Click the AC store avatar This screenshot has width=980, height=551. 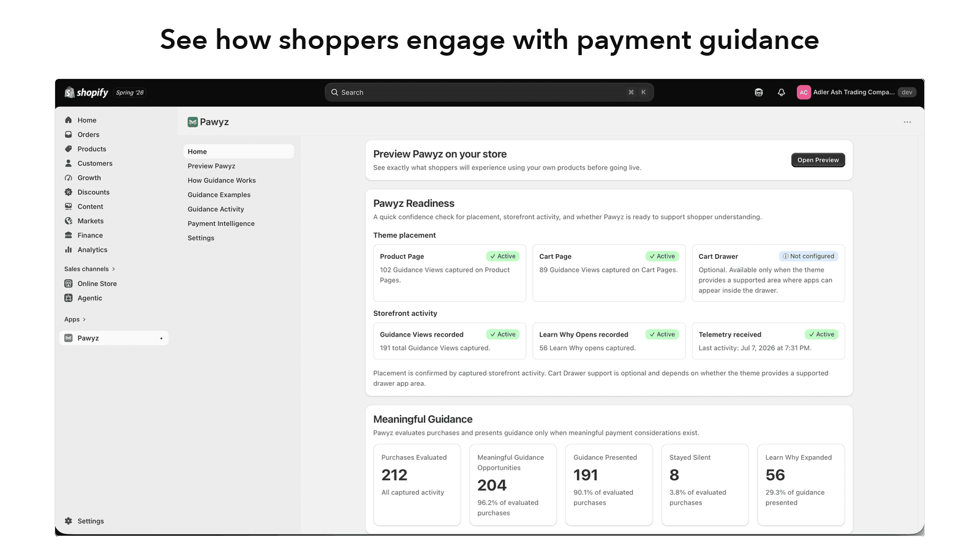804,92
